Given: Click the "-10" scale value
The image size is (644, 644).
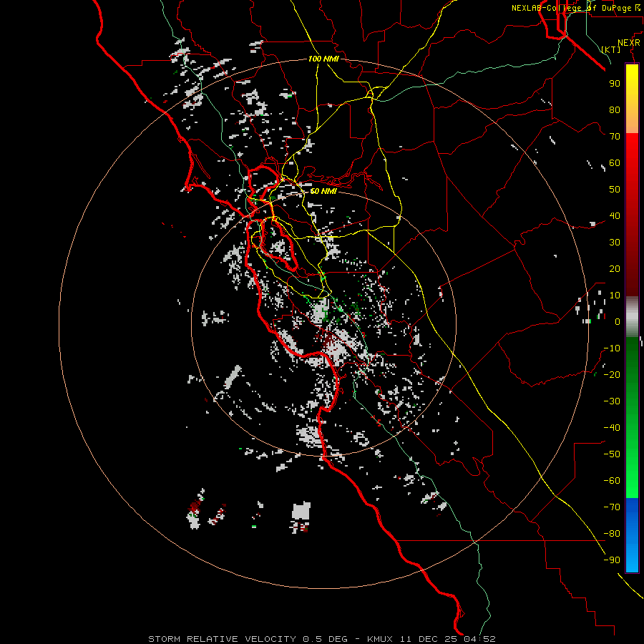Looking at the screenshot, I should [612, 348].
